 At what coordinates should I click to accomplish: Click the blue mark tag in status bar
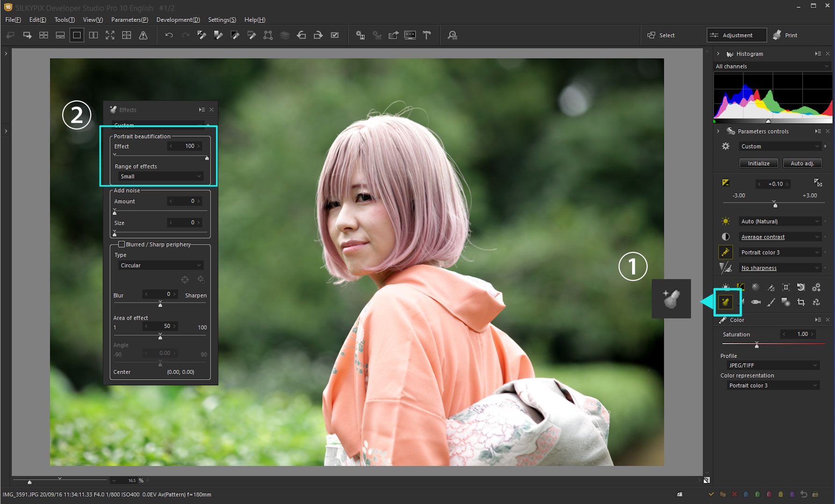pyautogui.click(x=746, y=494)
